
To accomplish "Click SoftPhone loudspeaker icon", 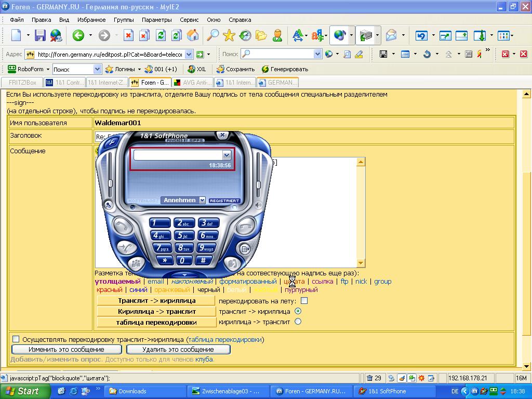I will (x=259, y=205).
